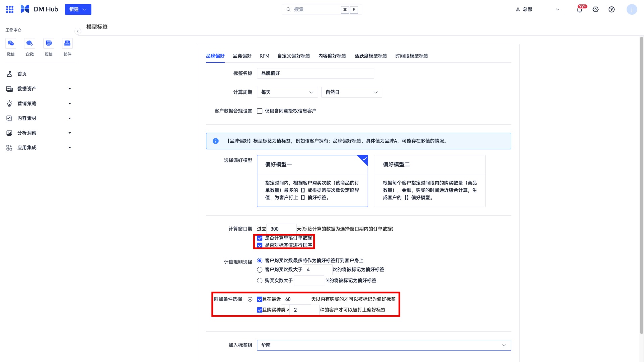Open the help question mark icon
Viewport: 644px width, 362px height.
(612, 9)
